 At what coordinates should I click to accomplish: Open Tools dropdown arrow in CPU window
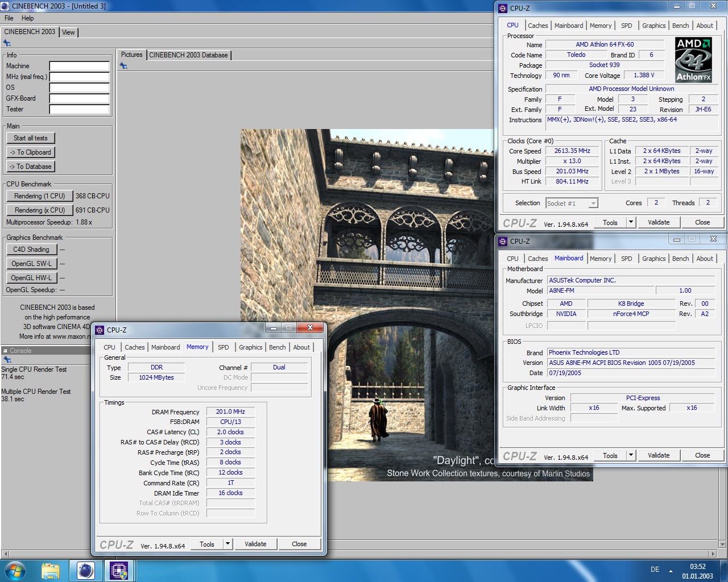click(630, 222)
